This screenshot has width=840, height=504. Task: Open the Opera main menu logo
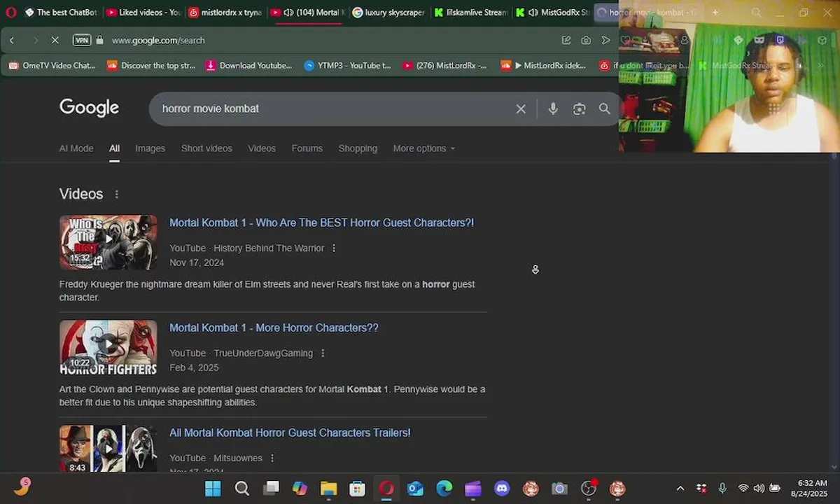(10, 12)
